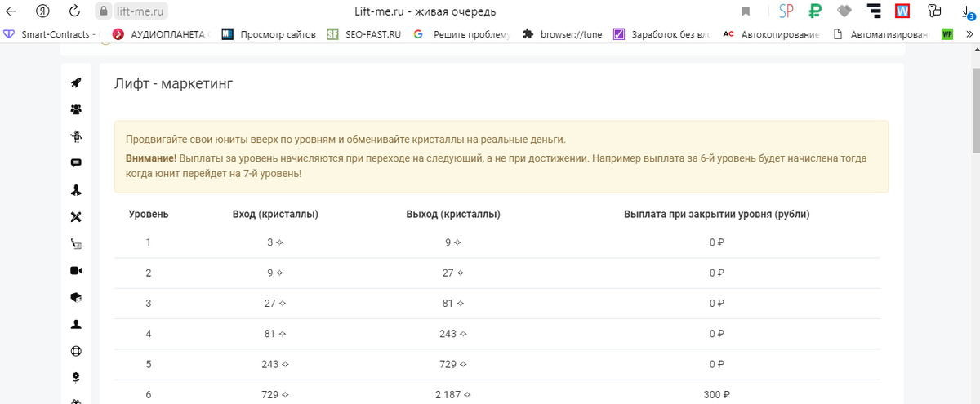Click the lock icon in address bar
This screenshot has height=404, width=980.
coord(103,11)
